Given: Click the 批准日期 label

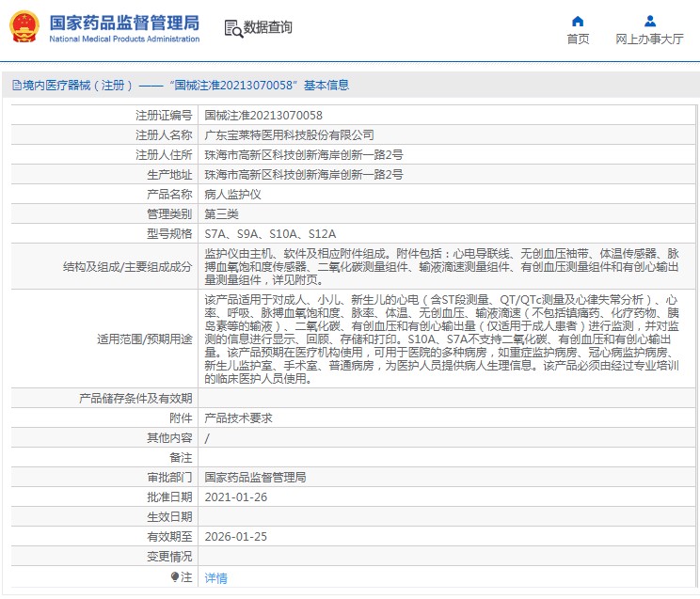Looking at the screenshot, I should tap(169, 497).
